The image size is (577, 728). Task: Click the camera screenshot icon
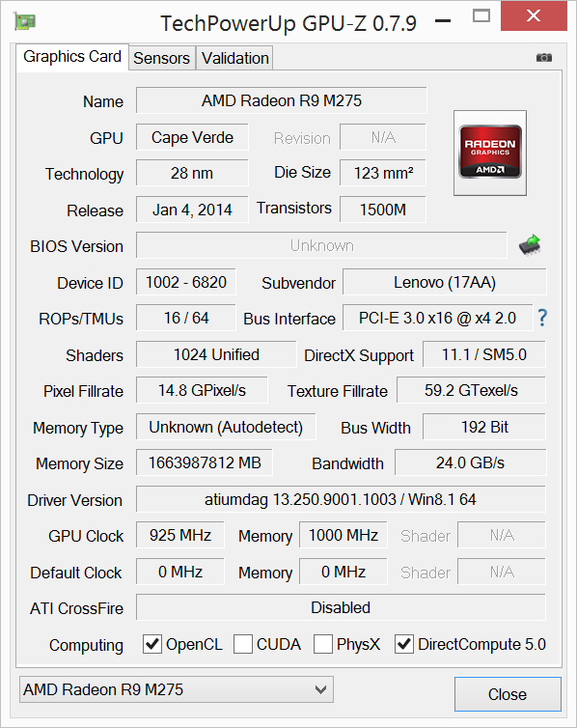click(x=543, y=58)
